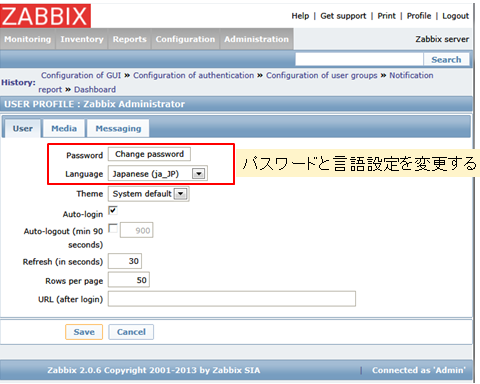The height and width of the screenshot is (384, 480).
Task: Click Logout in the top bar
Action: click(x=455, y=16)
